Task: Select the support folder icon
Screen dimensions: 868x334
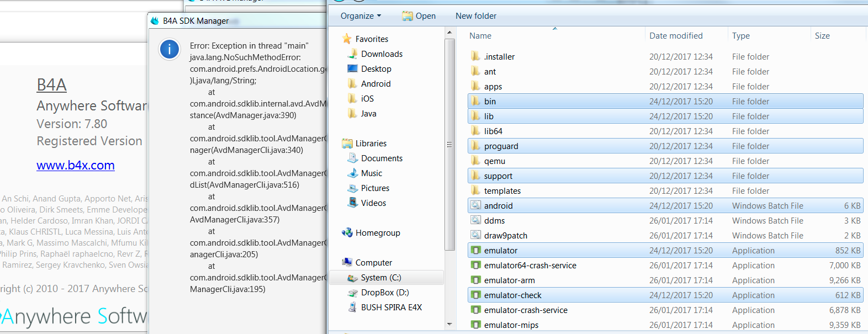Action: coord(475,176)
